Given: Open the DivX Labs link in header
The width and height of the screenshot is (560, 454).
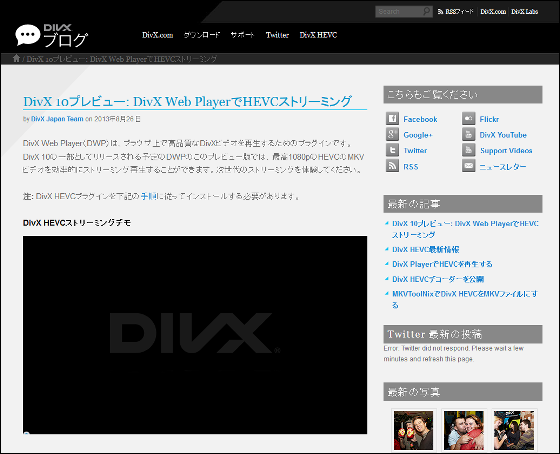Looking at the screenshot, I should click(524, 12).
